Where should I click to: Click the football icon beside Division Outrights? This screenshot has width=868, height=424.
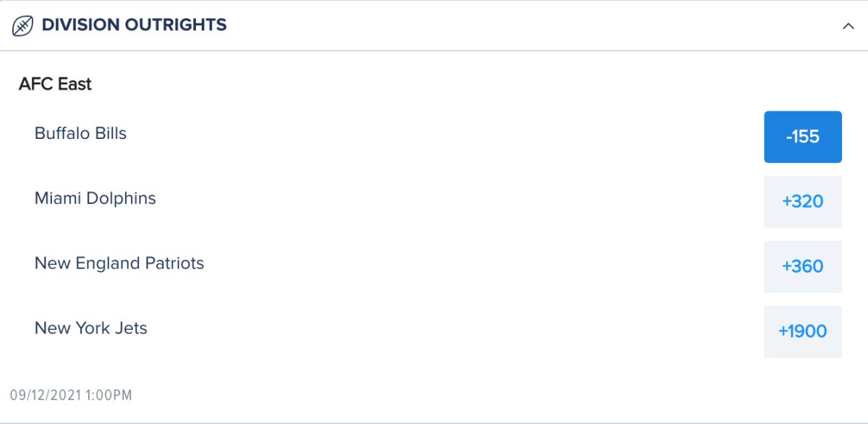tap(23, 26)
